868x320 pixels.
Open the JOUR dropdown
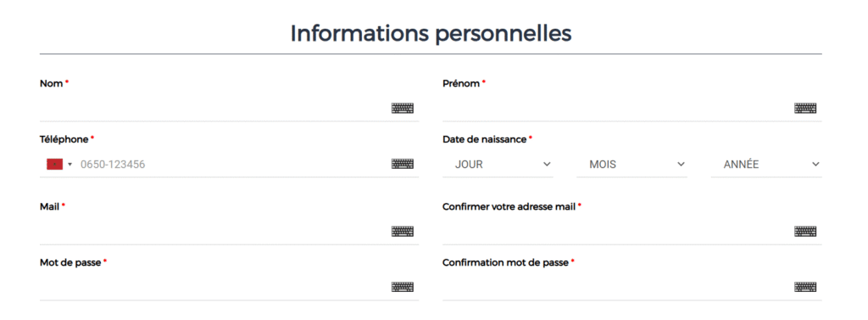click(498, 165)
